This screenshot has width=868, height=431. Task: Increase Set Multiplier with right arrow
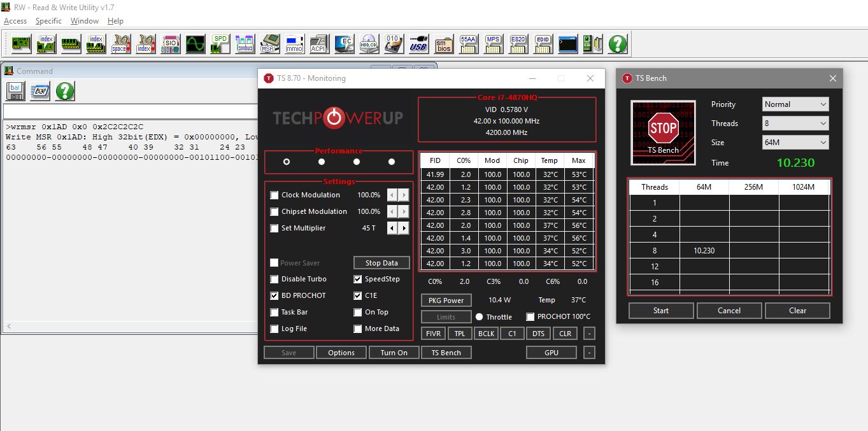[404, 228]
